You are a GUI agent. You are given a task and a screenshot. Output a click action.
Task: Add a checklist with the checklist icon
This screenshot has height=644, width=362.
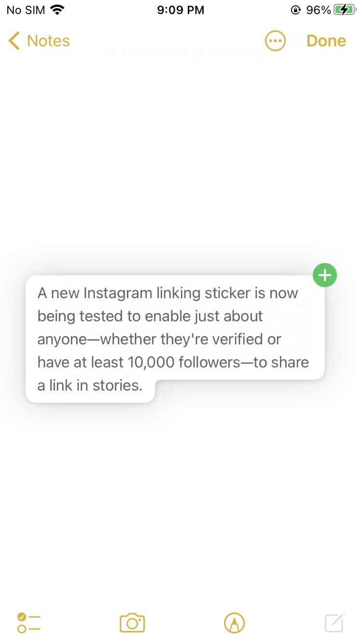[29, 623]
